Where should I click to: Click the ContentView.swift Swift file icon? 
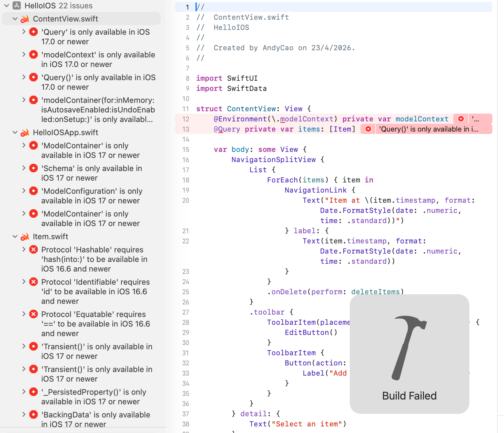pyautogui.click(x=25, y=19)
